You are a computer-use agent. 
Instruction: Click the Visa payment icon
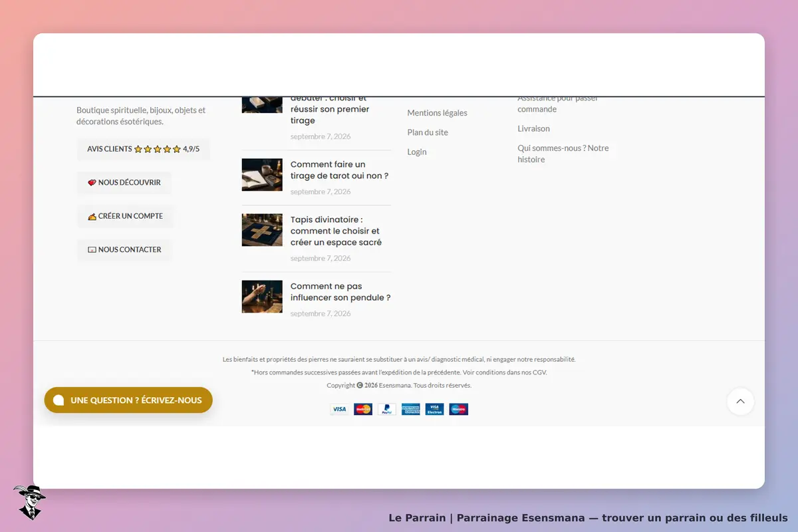(339, 409)
